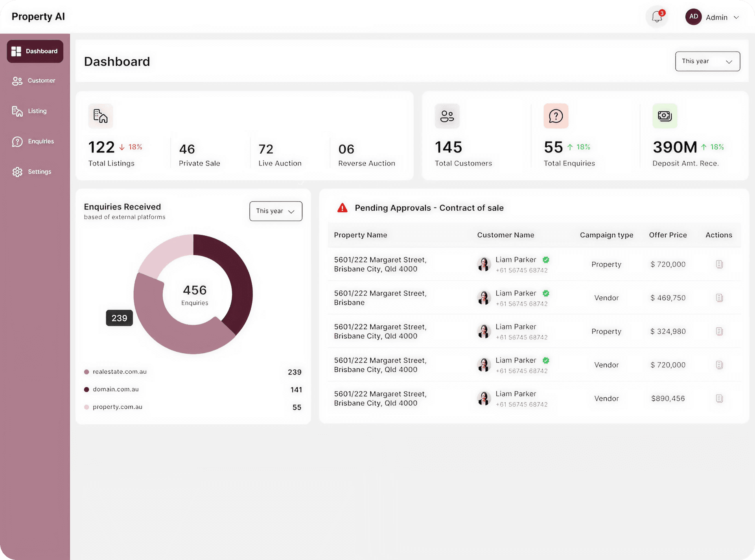Click the Total Listings building icon
Image resolution: width=755 pixels, height=560 pixels.
coord(100,116)
